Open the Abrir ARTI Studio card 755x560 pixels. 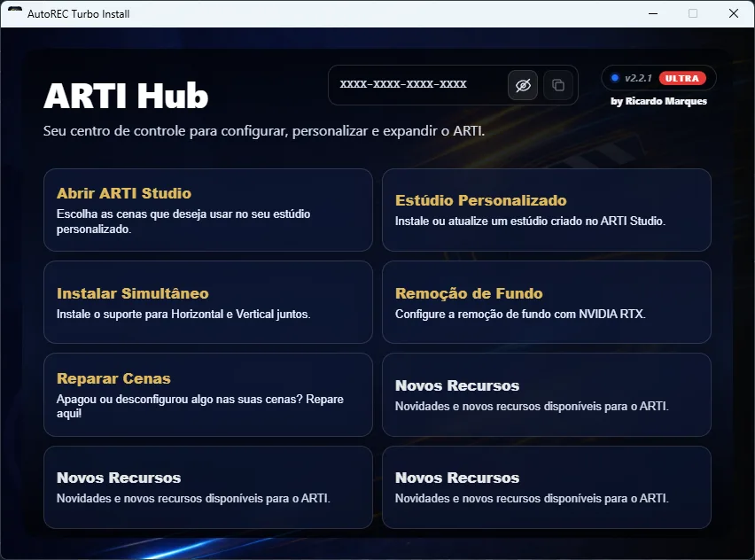pyautogui.click(x=208, y=210)
